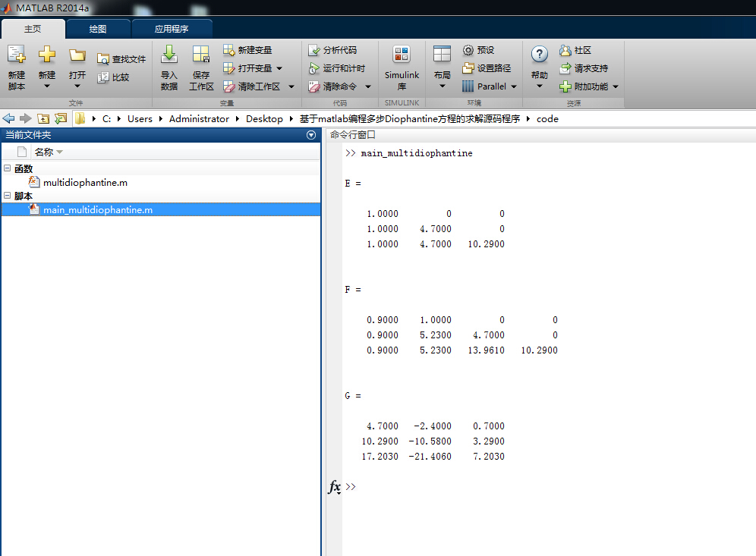Click the up one folder icon
Screen dimensions: 756x556
[x=43, y=118]
